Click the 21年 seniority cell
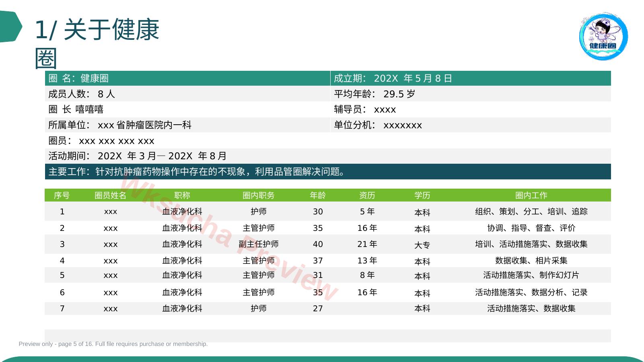 [367, 244]
